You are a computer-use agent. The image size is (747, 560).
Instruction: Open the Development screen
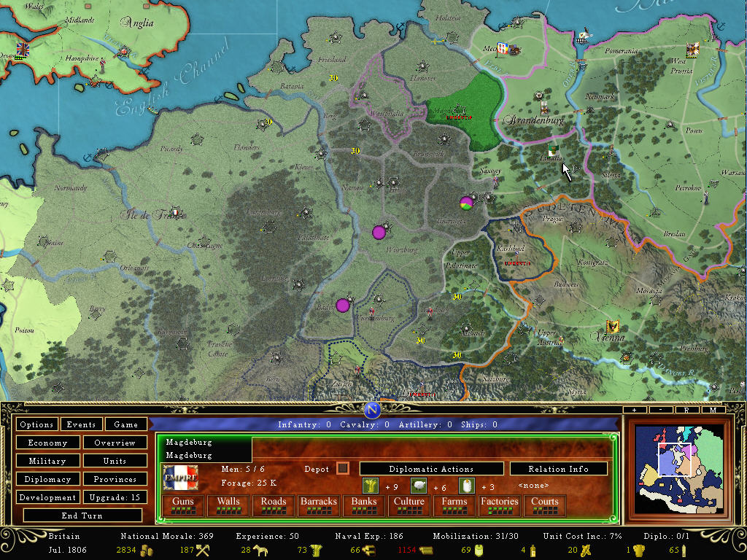tap(47, 497)
